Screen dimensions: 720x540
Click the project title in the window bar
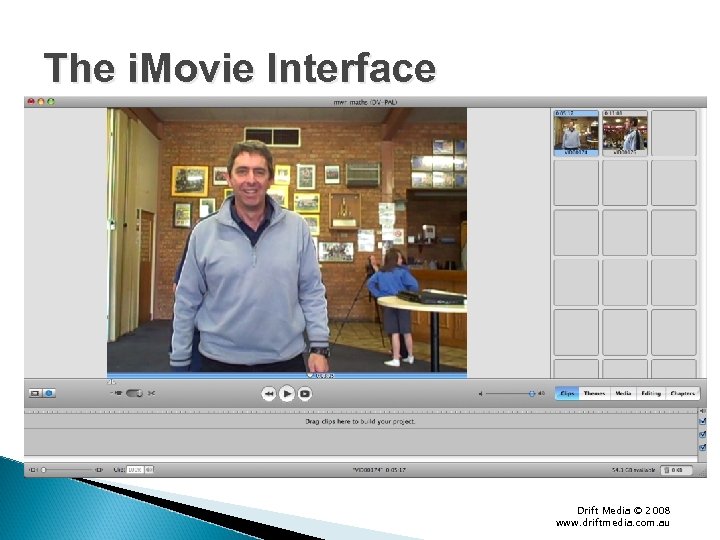click(365, 102)
